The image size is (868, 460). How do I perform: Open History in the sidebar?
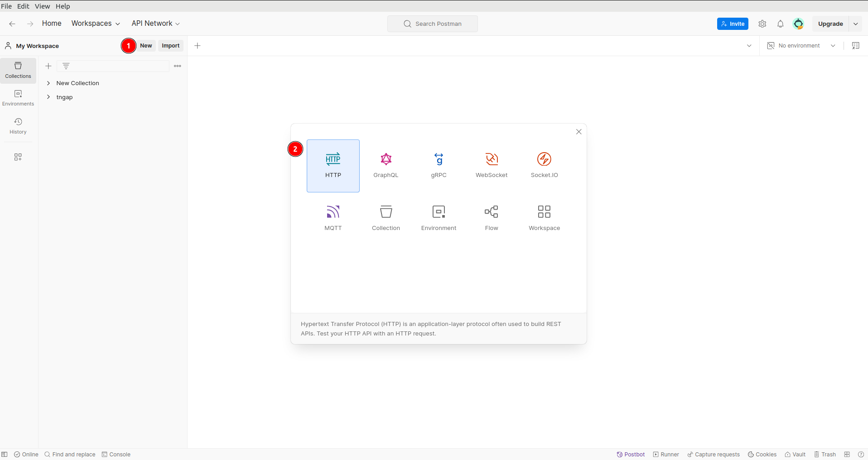[x=18, y=126]
